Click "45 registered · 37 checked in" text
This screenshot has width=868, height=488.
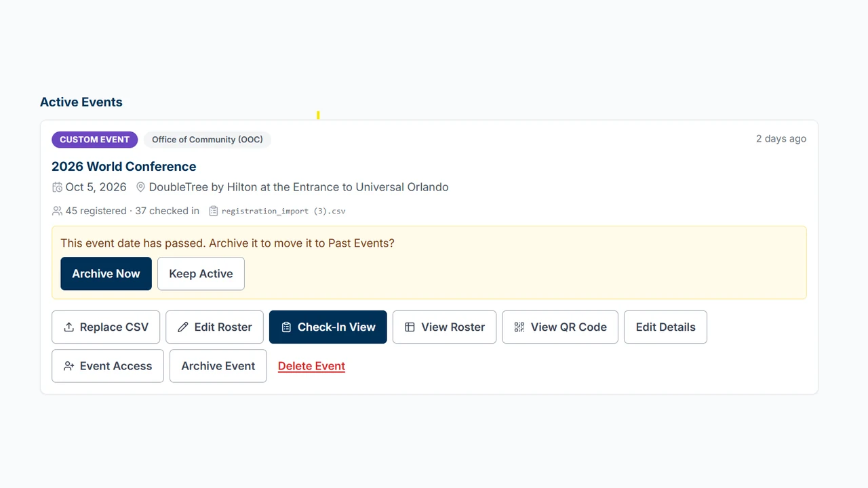pyautogui.click(x=132, y=211)
